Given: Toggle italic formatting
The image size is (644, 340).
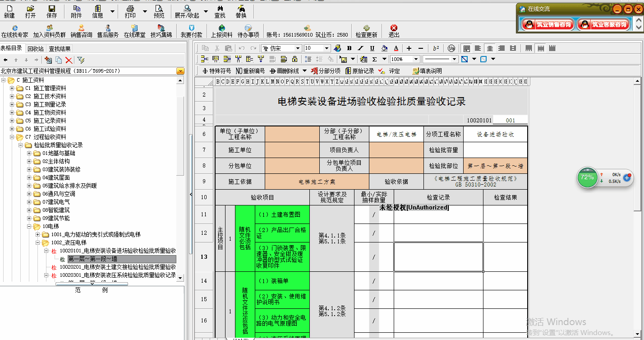Looking at the screenshot, I should click(x=360, y=48).
